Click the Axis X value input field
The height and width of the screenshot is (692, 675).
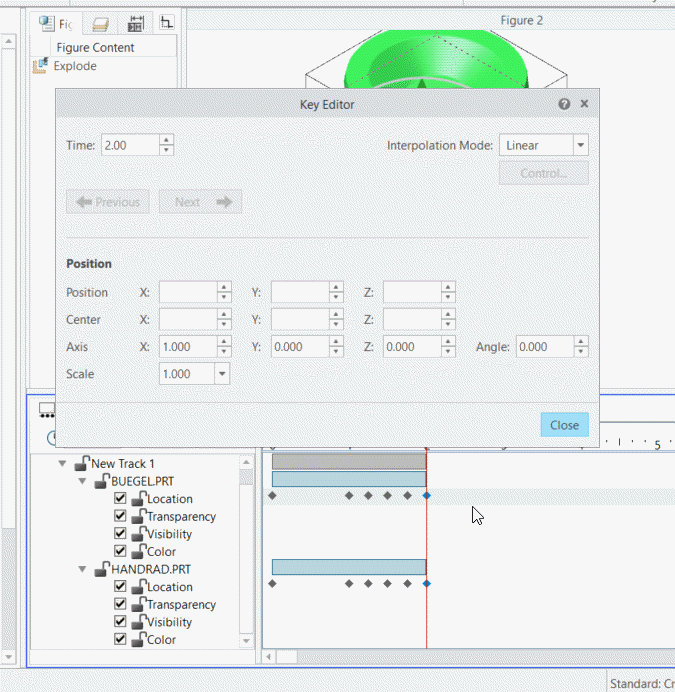pyautogui.click(x=187, y=347)
